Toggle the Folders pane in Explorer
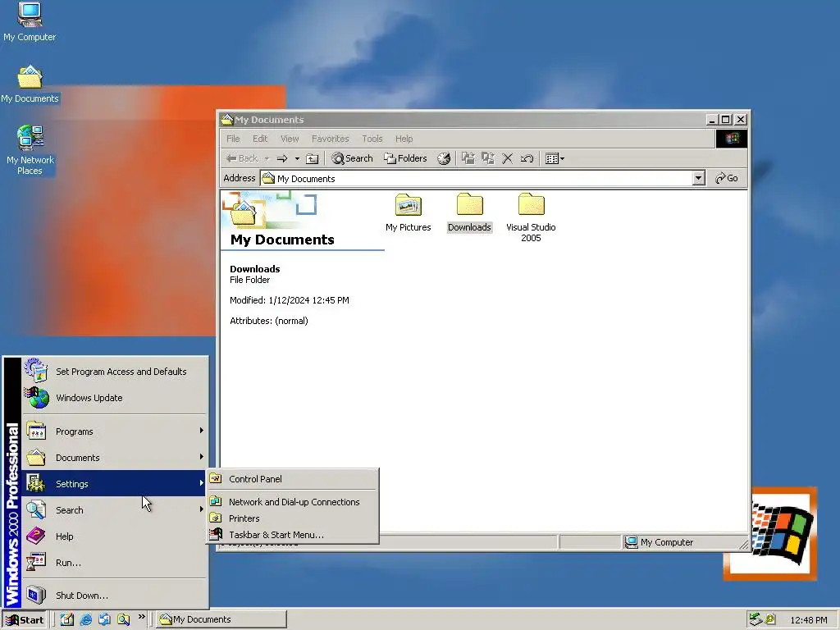The height and width of the screenshot is (630, 840). pos(405,158)
